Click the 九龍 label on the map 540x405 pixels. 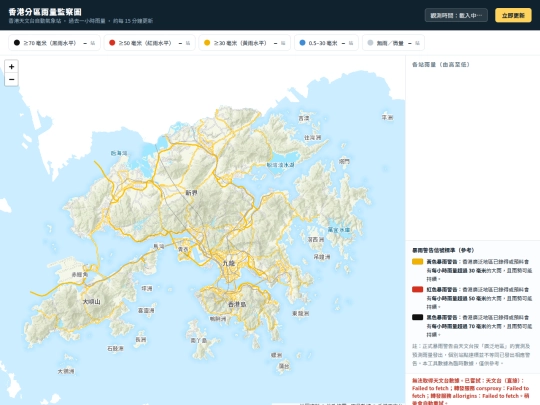click(228, 263)
